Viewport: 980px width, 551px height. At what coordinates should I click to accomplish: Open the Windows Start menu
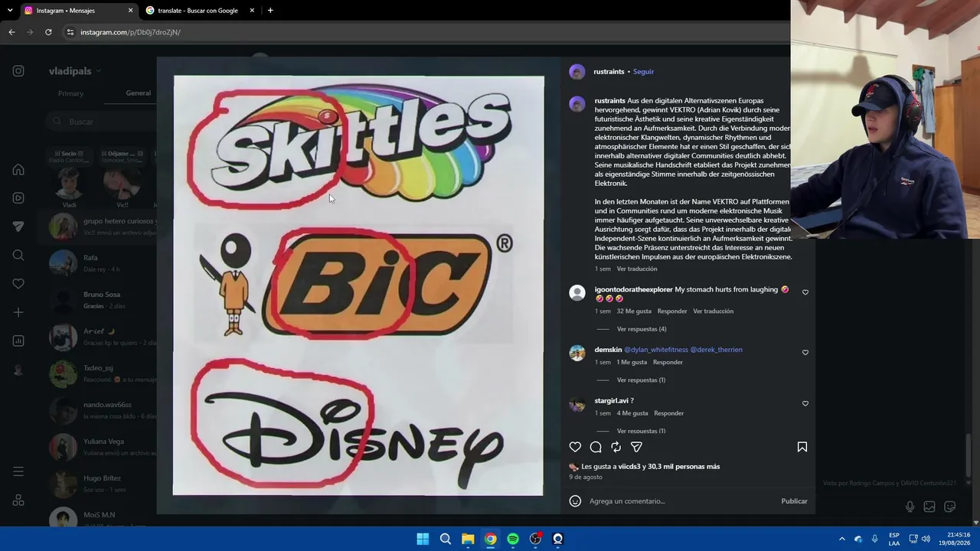[x=423, y=539]
